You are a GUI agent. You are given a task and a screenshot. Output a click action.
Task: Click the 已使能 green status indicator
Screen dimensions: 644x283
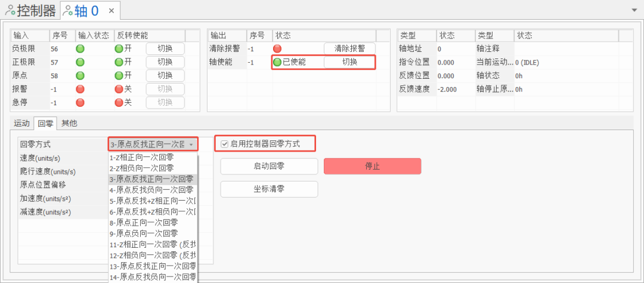coord(277,63)
